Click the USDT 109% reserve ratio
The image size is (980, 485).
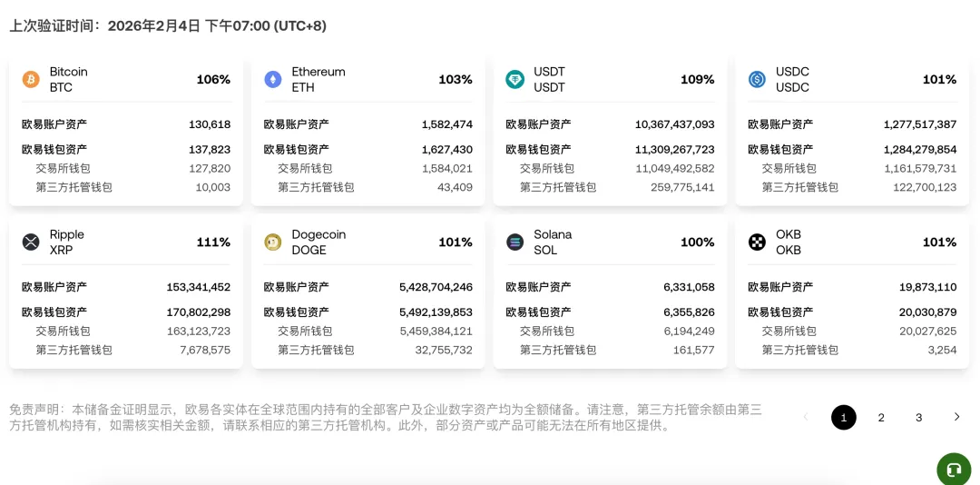(x=697, y=80)
